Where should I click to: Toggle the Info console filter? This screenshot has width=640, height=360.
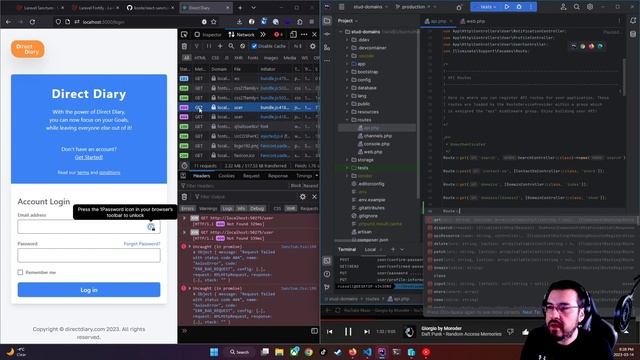click(241, 209)
